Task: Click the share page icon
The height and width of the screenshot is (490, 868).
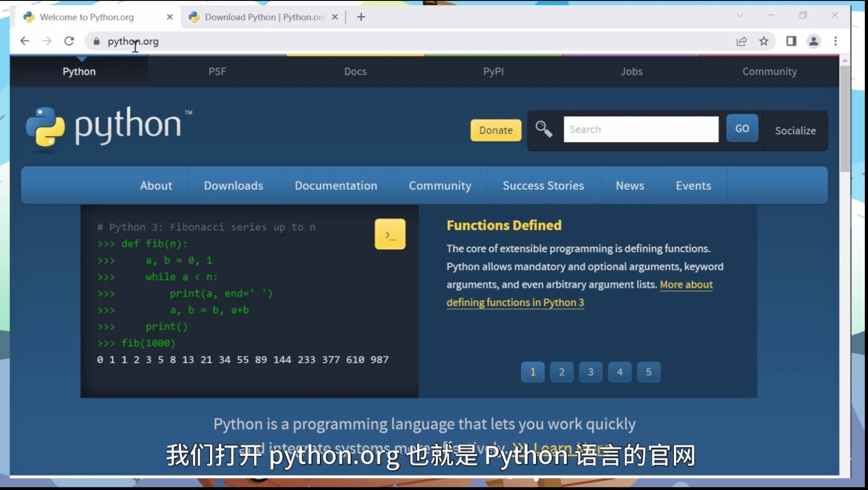Action: click(x=741, y=41)
